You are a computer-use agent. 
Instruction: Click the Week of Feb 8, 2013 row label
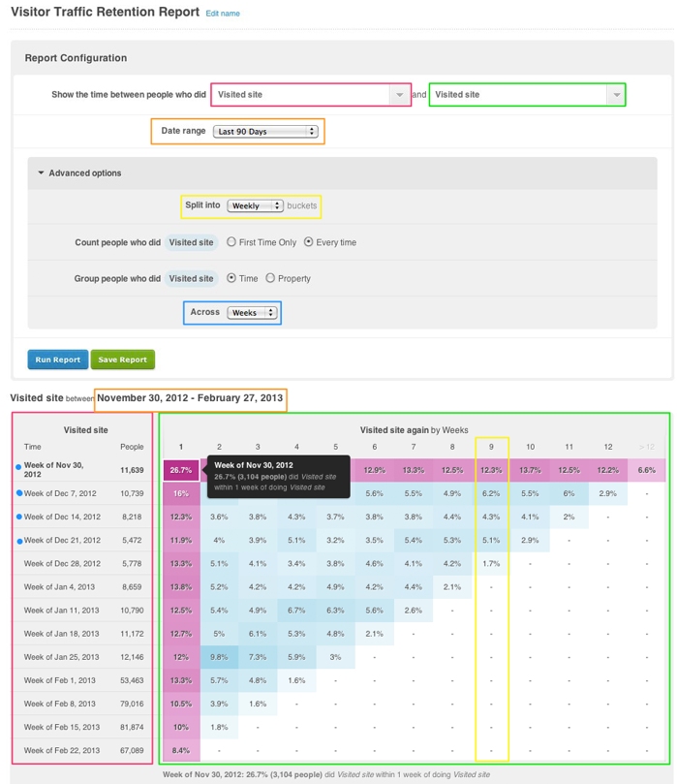point(60,704)
